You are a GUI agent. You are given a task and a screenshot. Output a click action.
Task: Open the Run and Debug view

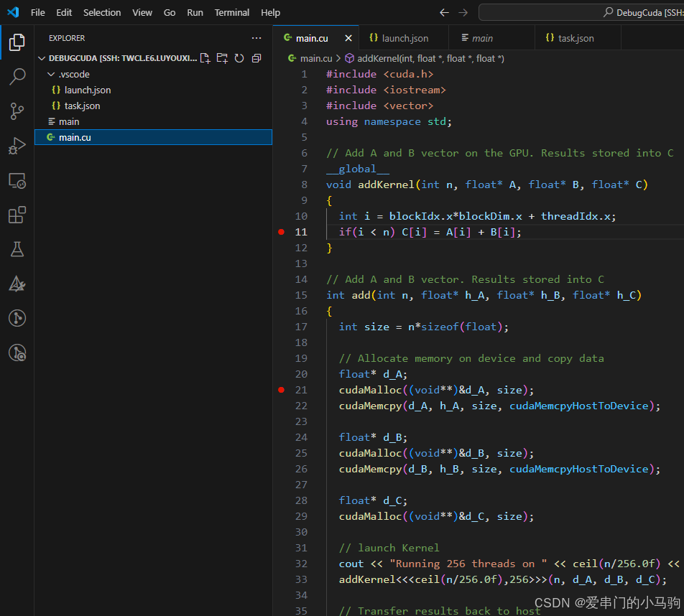[17, 146]
